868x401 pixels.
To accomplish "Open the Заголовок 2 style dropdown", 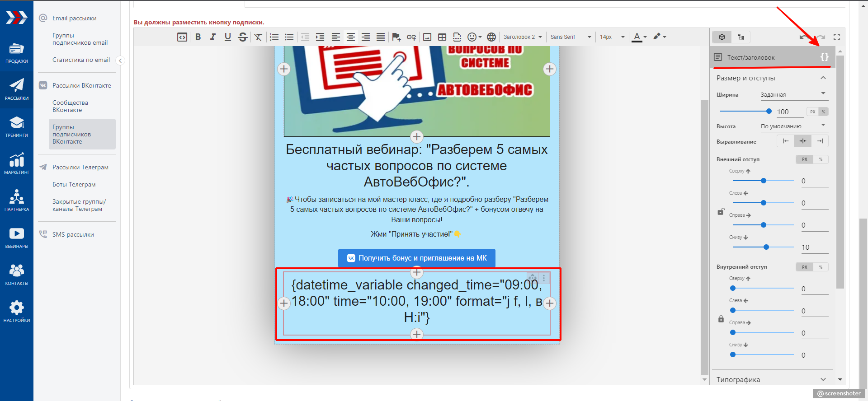I will pyautogui.click(x=522, y=37).
